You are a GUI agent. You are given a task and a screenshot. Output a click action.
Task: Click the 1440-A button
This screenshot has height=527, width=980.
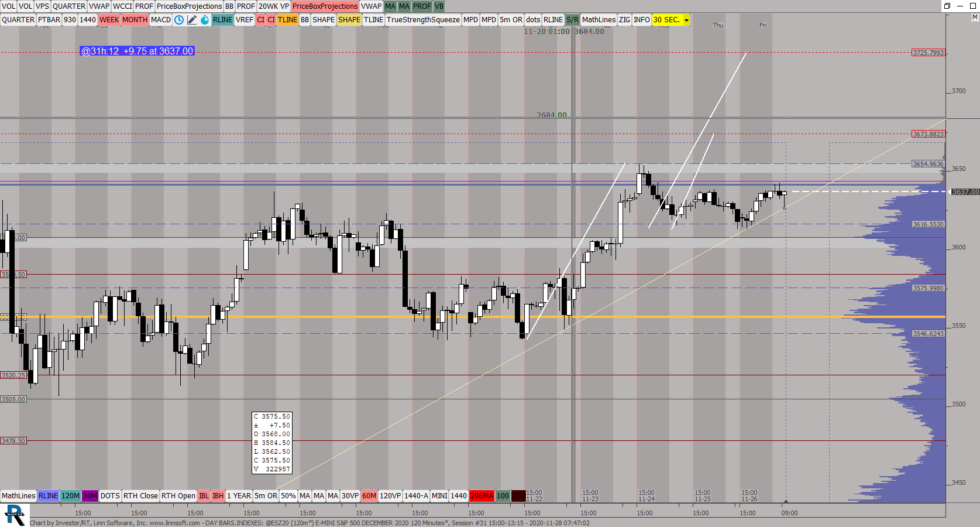tap(417, 495)
